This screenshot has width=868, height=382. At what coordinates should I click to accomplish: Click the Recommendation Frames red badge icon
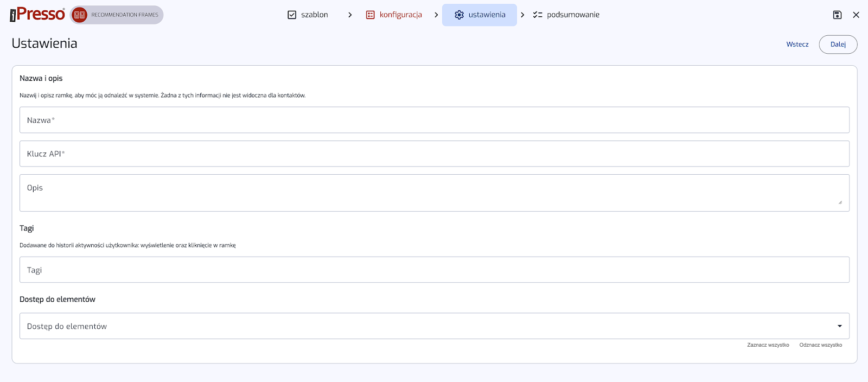(x=80, y=15)
